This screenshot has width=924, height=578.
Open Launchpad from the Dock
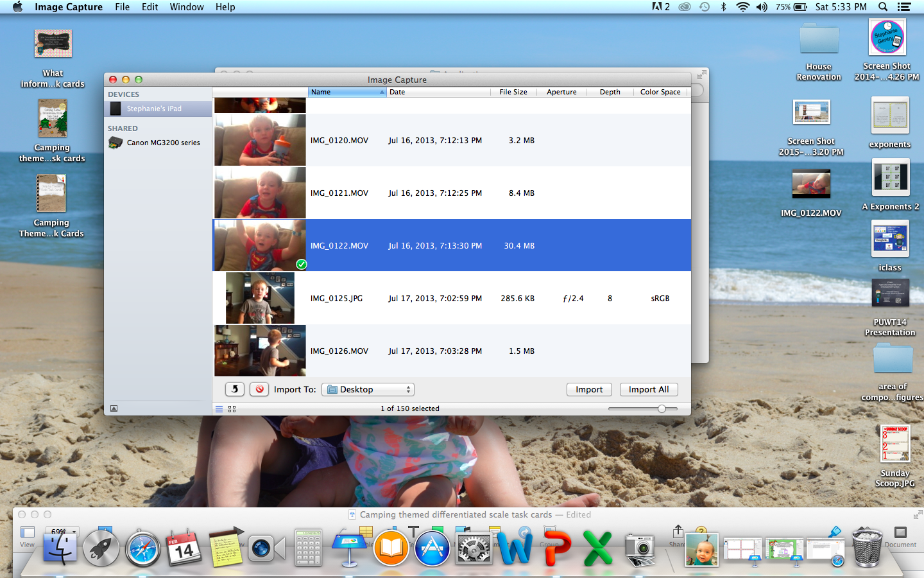[101, 548]
